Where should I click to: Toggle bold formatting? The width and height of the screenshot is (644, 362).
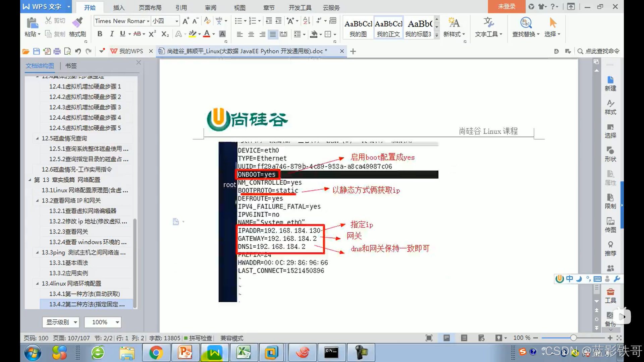coord(100,34)
